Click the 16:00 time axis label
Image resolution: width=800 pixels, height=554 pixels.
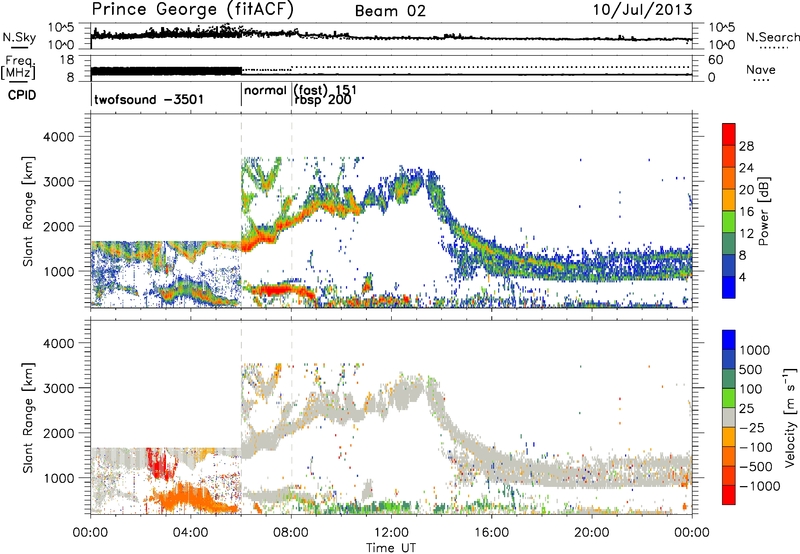coord(491,533)
